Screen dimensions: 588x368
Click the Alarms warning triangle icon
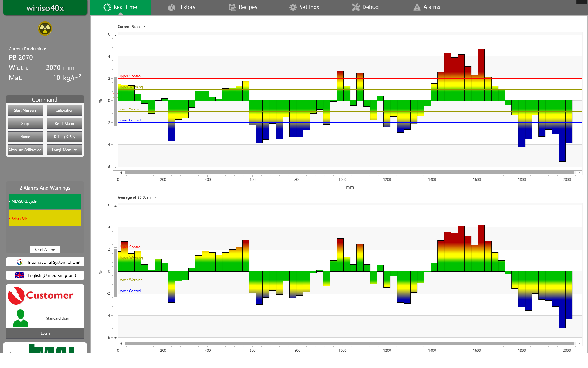coord(417,7)
